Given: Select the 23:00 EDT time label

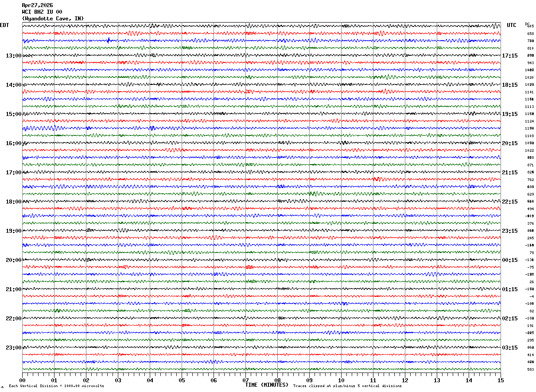Looking at the screenshot, I should pos(13,348).
